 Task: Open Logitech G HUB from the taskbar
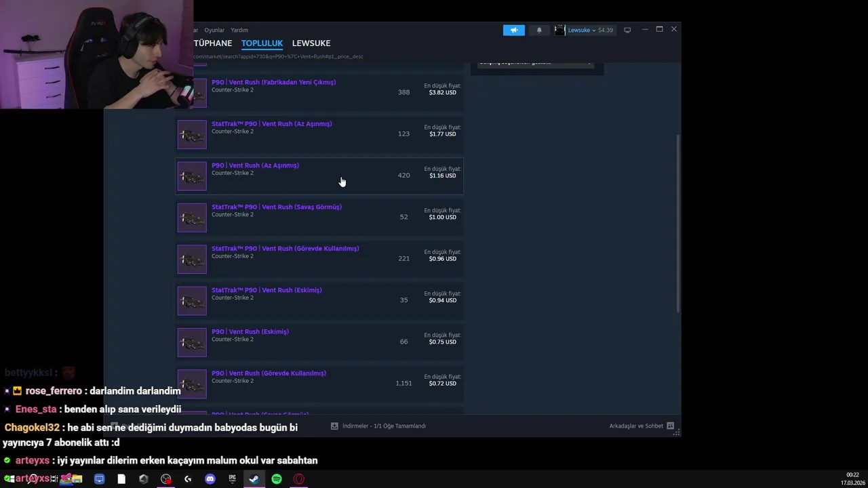(188, 479)
